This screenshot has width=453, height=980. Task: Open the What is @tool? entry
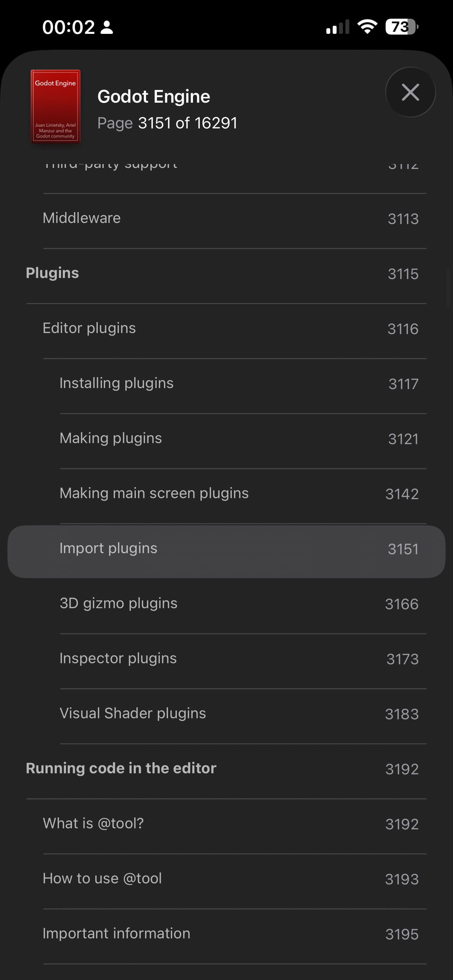93,824
